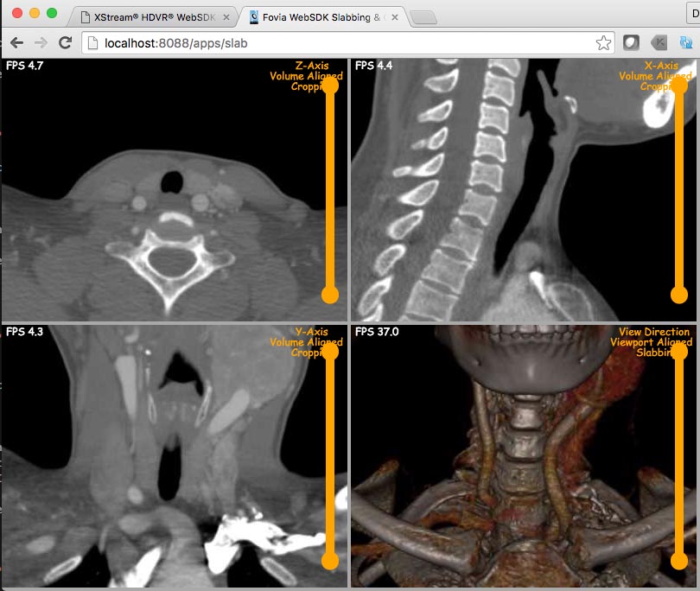Switch to the XStream HDVR WebSDK tab
700x591 pixels.
(x=154, y=17)
